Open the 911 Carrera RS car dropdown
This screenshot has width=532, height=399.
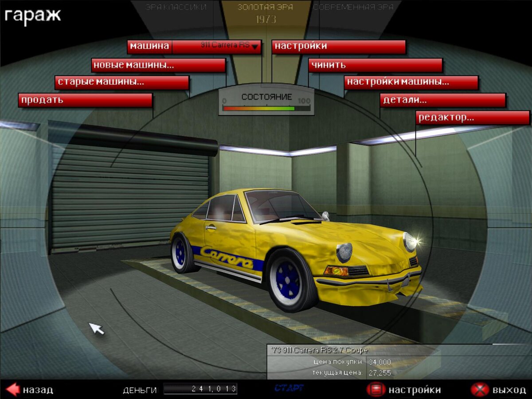217,47
